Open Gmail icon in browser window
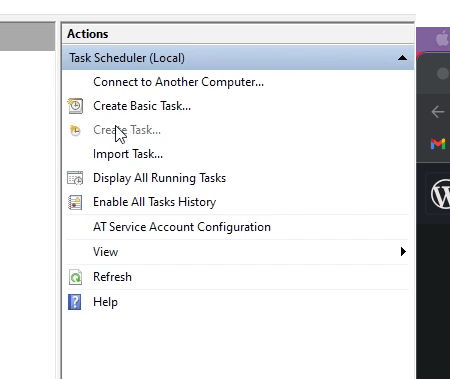 (x=438, y=144)
